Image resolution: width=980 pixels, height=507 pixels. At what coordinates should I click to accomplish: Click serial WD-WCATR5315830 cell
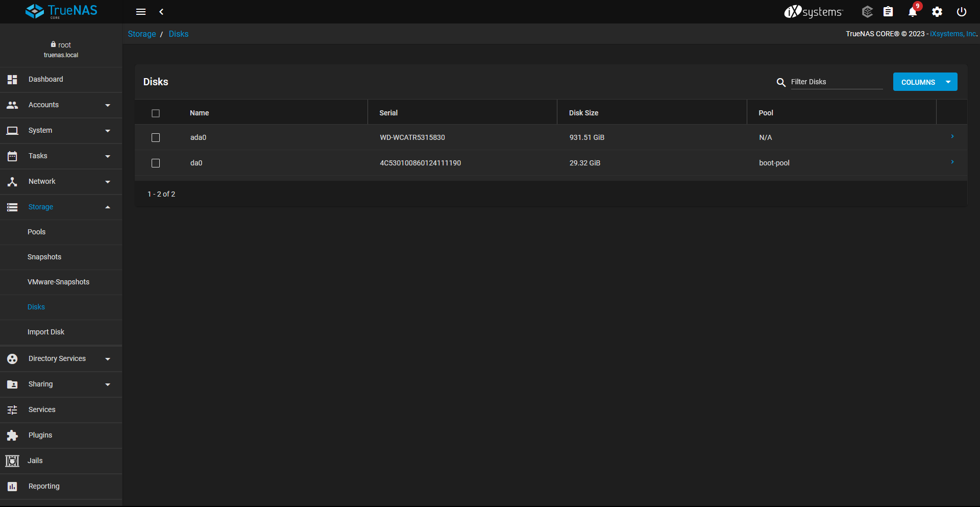click(412, 137)
